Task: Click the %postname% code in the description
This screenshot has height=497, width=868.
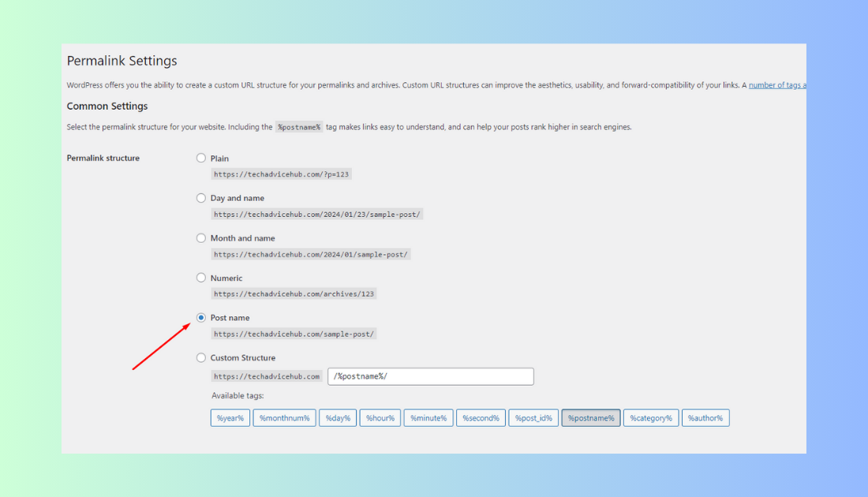Action: pyautogui.click(x=299, y=127)
